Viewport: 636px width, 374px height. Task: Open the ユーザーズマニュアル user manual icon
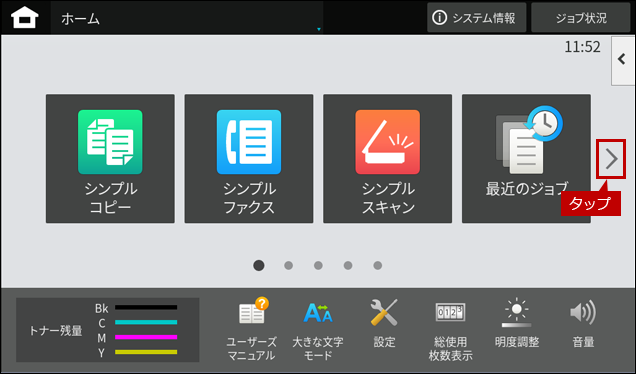(251, 329)
